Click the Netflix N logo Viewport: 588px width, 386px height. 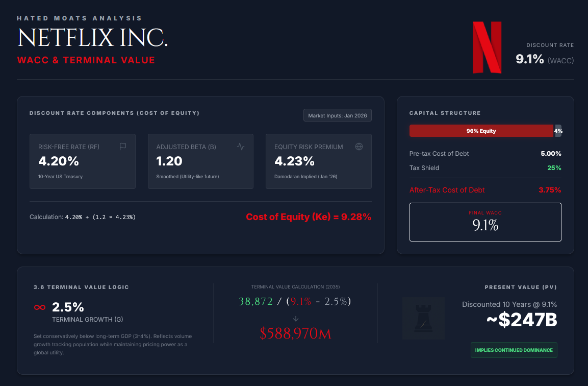487,47
